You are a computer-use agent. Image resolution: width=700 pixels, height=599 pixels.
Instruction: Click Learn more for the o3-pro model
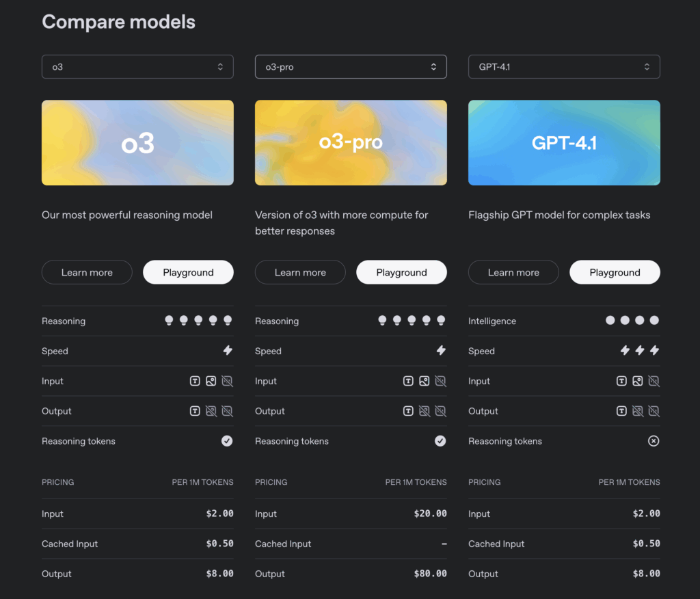[301, 272]
